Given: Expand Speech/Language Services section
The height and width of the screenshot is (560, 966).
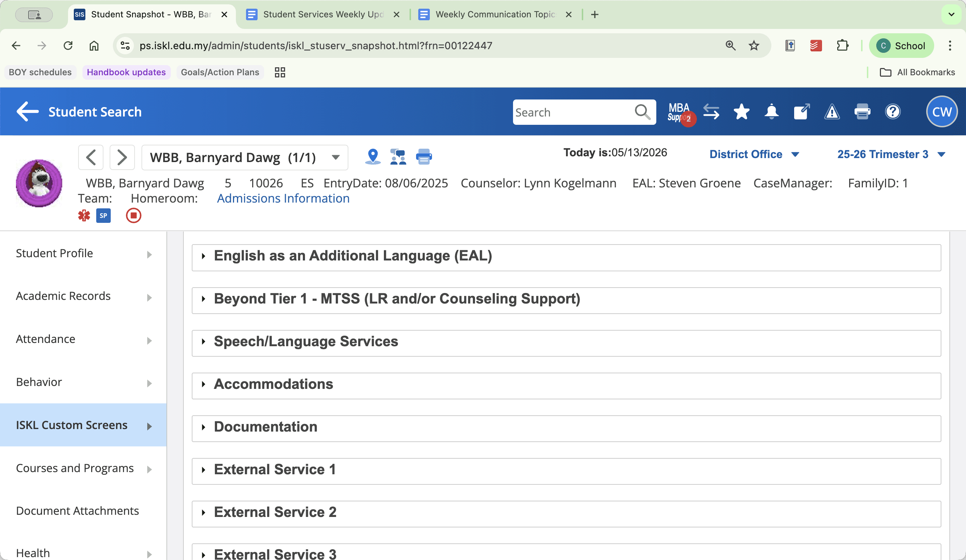Looking at the screenshot, I should pyautogui.click(x=566, y=343).
